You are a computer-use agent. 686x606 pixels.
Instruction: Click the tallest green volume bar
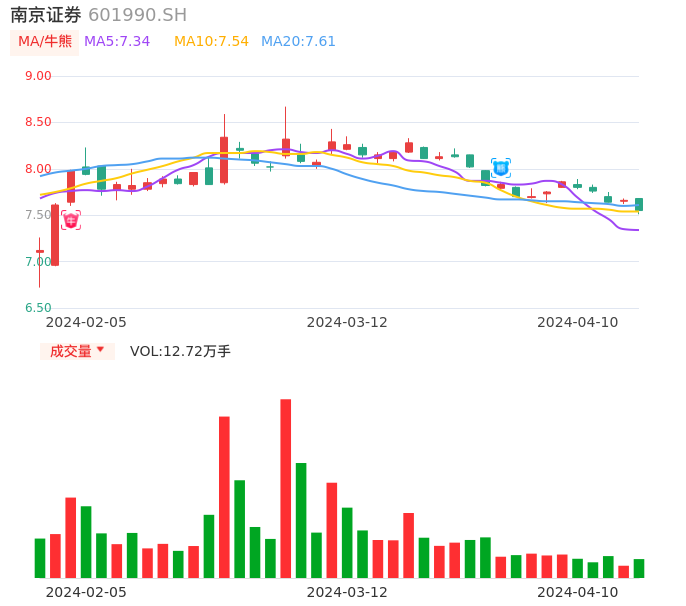point(301,520)
